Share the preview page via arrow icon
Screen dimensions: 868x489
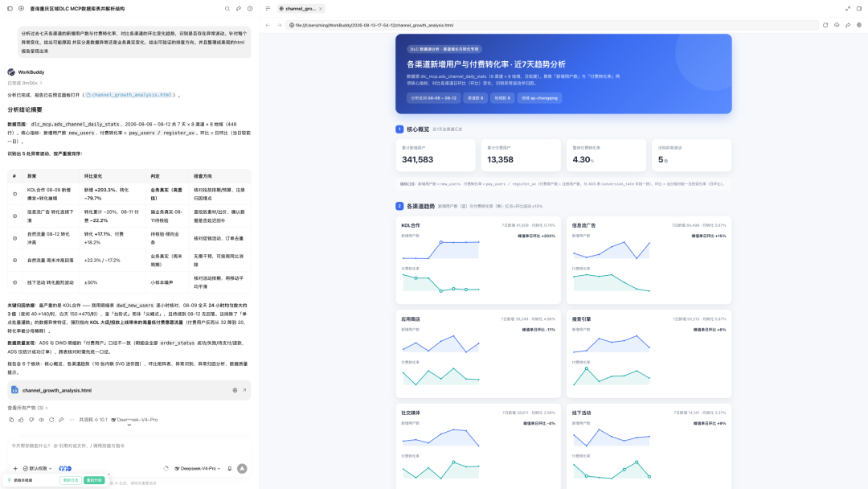tap(848, 25)
